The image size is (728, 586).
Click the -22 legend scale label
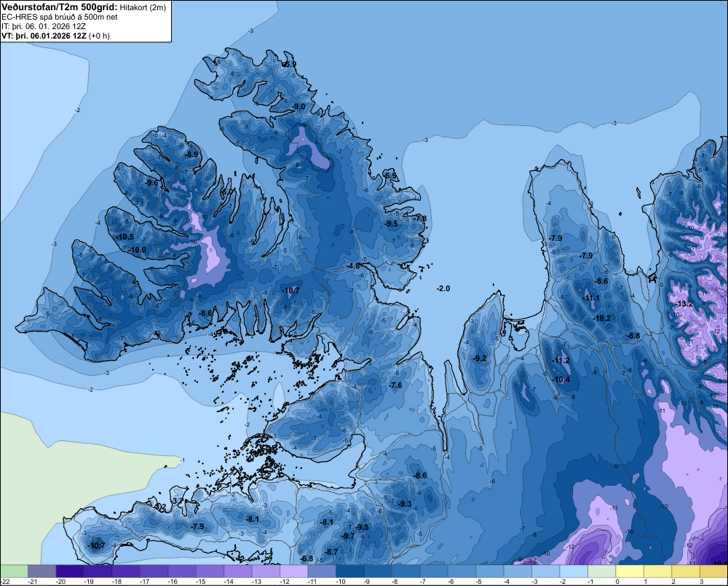pyautogui.click(x=6, y=582)
